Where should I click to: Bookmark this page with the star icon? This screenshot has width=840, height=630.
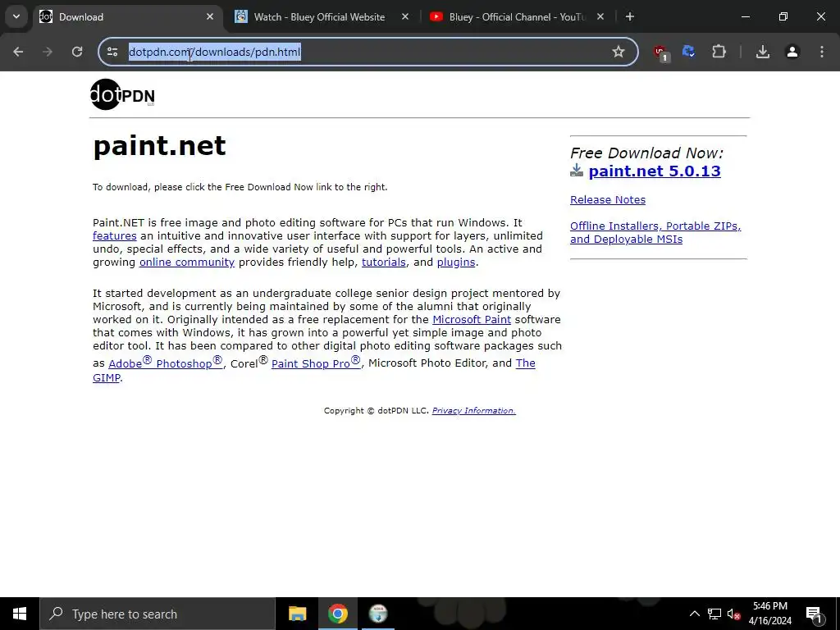click(619, 52)
